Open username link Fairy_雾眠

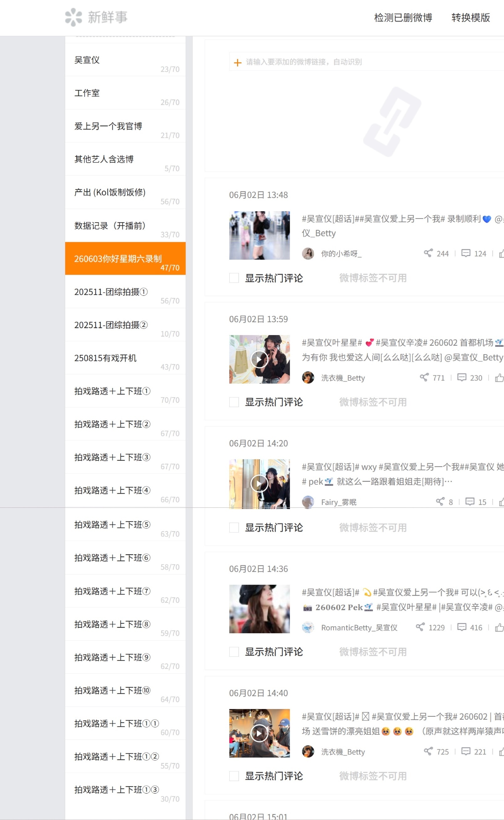[x=339, y=502]
